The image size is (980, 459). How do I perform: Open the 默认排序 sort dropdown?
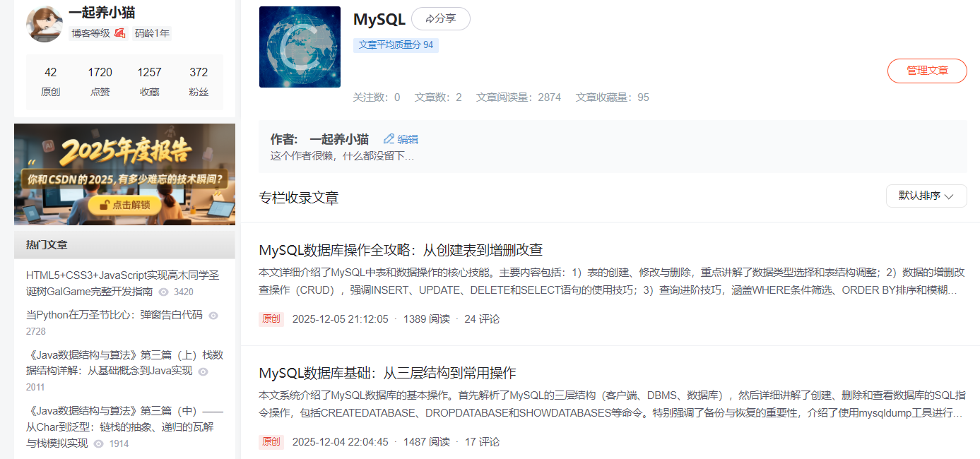tap(926, 196)
